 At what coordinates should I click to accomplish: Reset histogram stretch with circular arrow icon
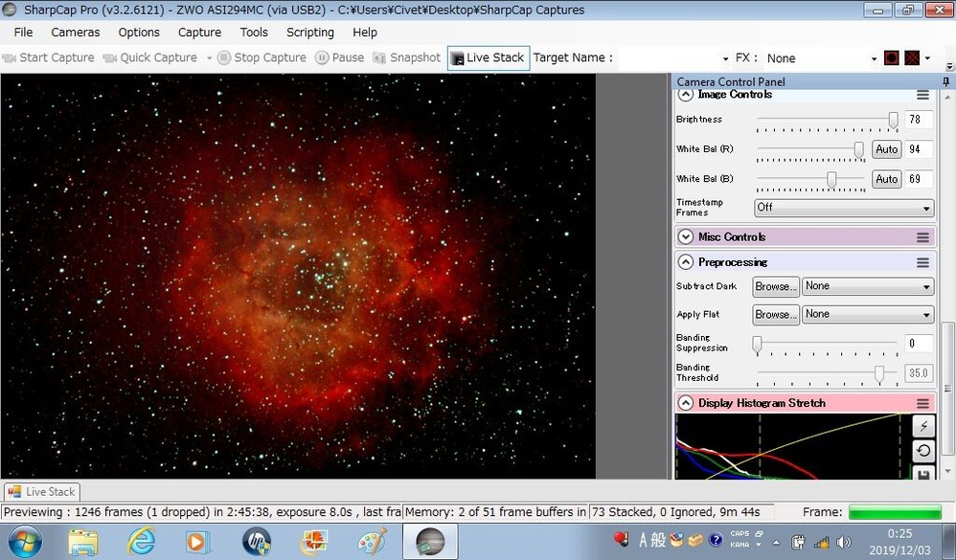pyautogui.click(x=923, y=451)
